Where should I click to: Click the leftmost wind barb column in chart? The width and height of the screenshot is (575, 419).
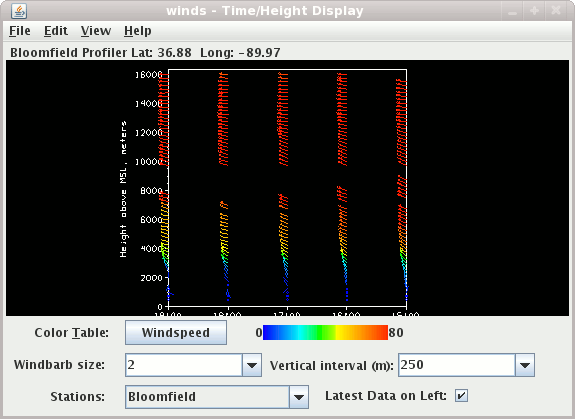pyautogui.click(x=164, y=187)
